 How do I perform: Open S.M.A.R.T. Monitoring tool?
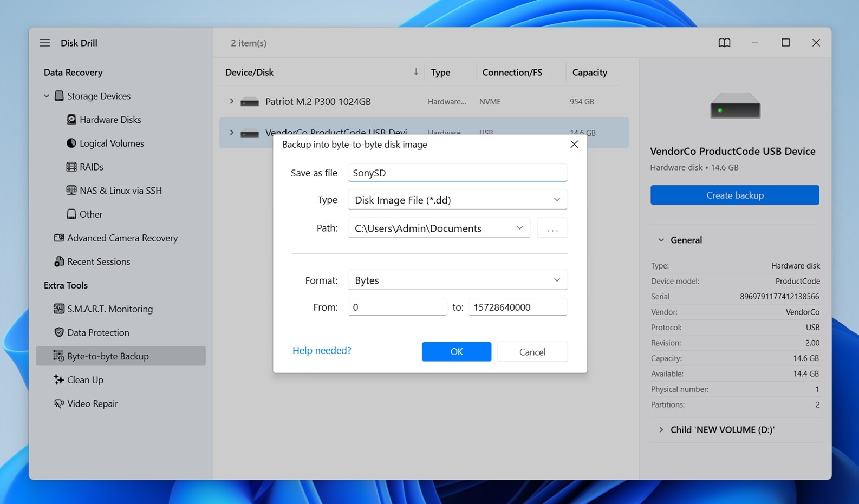[x=110, y=309]
